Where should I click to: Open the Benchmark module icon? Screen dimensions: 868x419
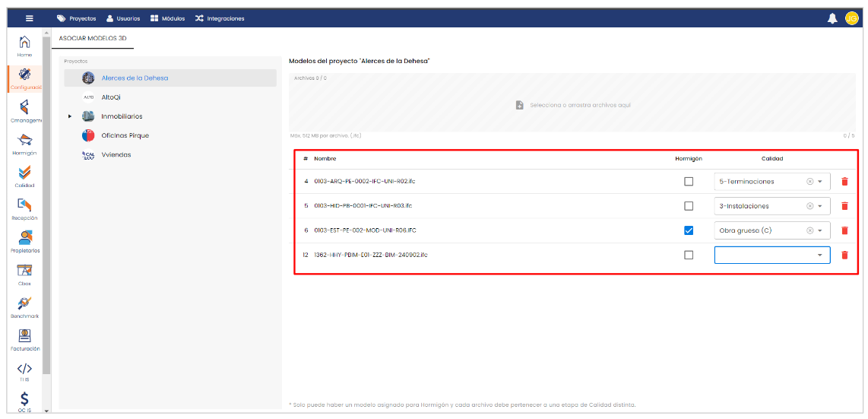[24, 306]
